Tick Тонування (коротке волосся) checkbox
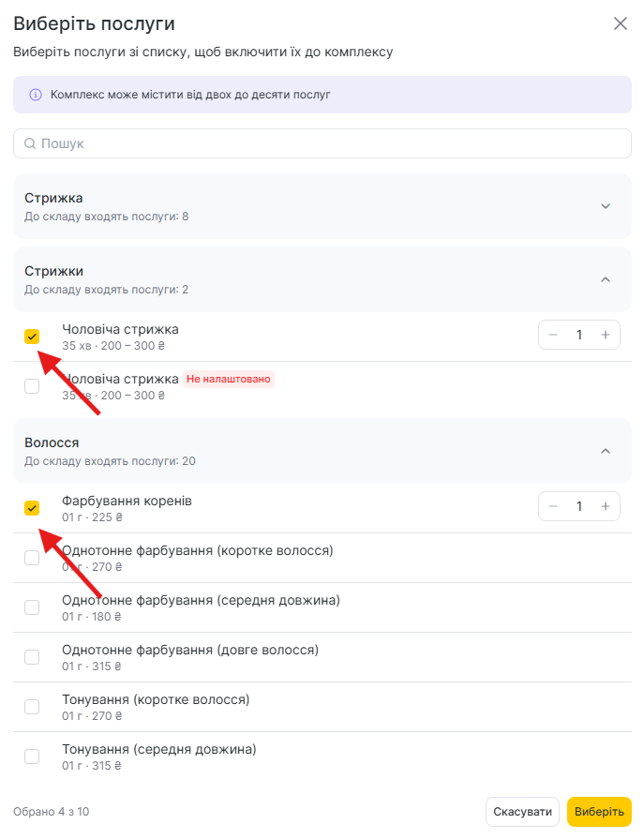This screenshot has width=644, height=839. click(x=32, y=707)
